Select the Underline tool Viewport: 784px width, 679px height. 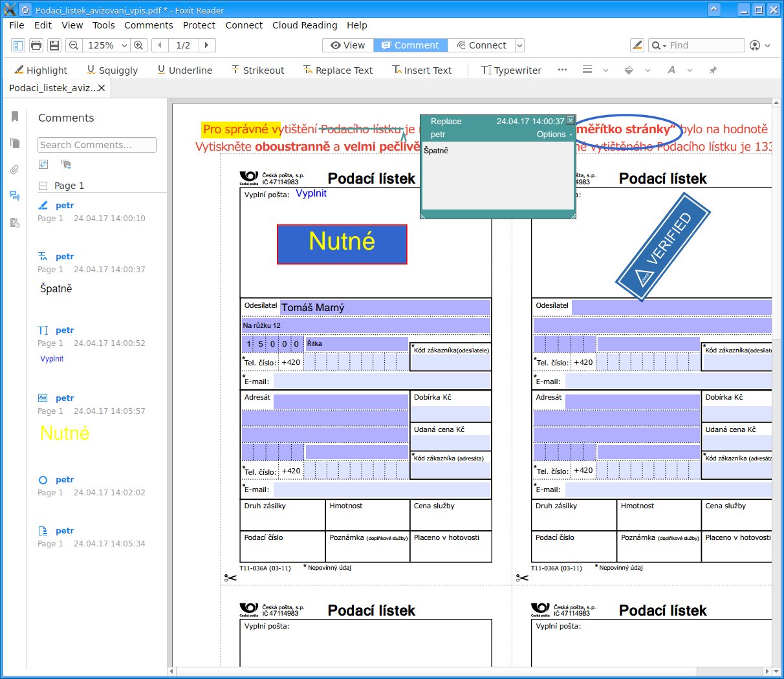(x=184, y=70)
